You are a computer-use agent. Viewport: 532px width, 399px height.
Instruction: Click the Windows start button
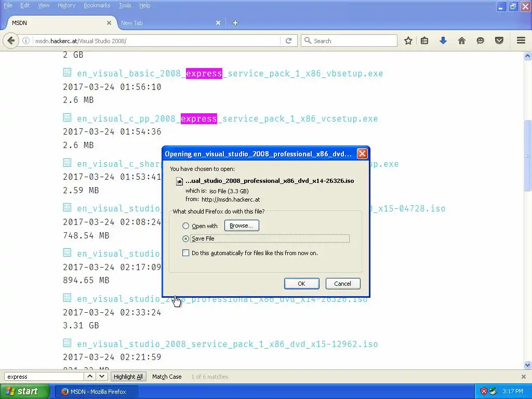point(25,392)
